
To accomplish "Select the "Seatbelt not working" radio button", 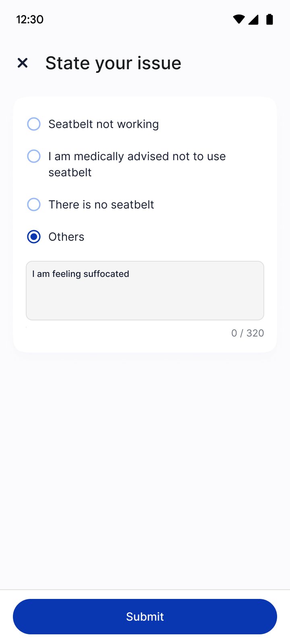I will click(x=34, y=124).
